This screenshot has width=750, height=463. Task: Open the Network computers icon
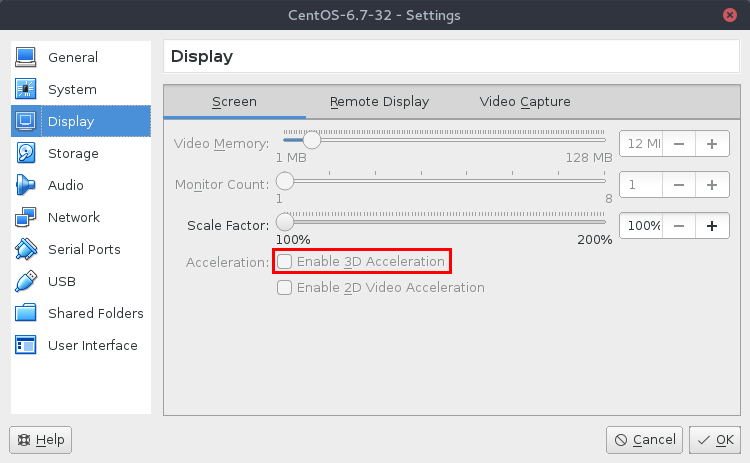coord(25,217)
